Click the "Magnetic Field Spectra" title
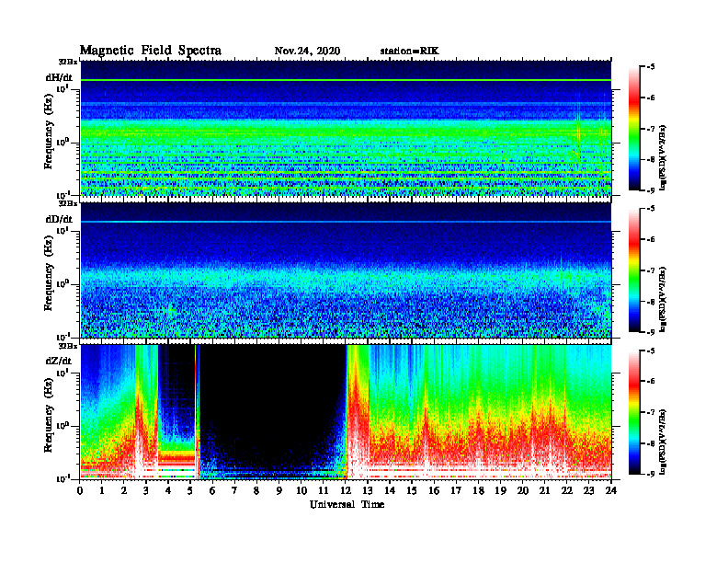The height and width of the screenshot is (563, 728). tap(151, 51)
